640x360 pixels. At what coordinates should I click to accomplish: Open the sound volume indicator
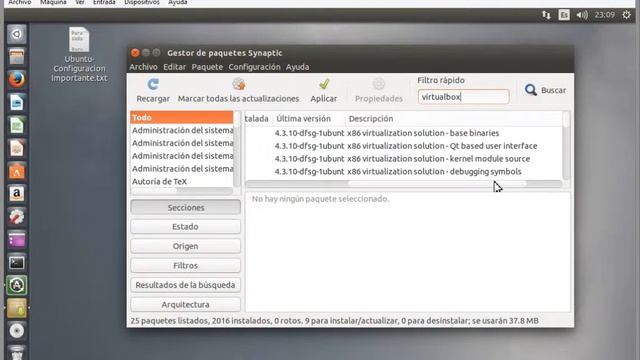tap(582, 15)
